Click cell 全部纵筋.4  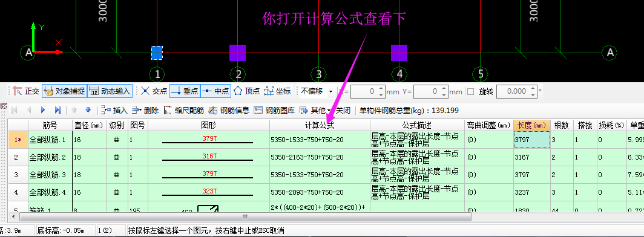click(x=50, y=192)
